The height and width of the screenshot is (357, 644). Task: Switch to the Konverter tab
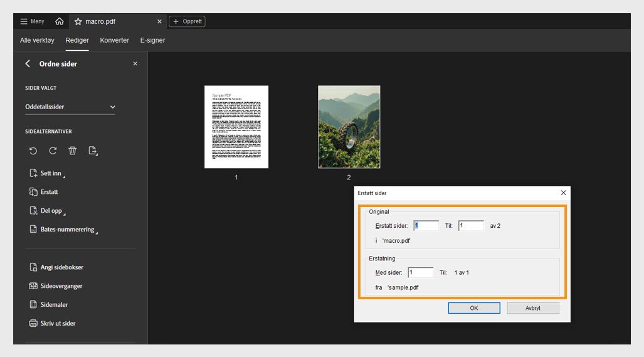(114, 40)
